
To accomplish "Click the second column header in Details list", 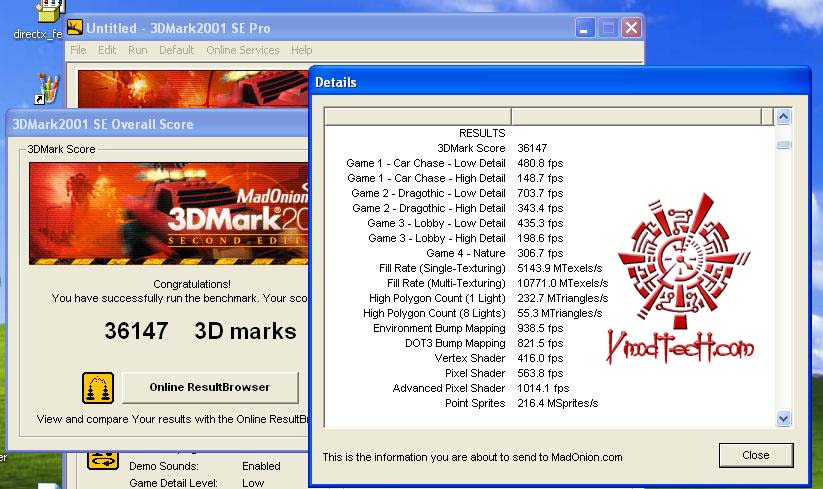I will pos(636,116).
